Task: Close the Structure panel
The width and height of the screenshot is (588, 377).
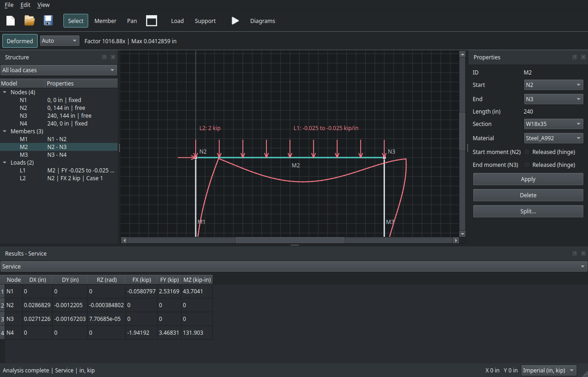Action: 113,57
